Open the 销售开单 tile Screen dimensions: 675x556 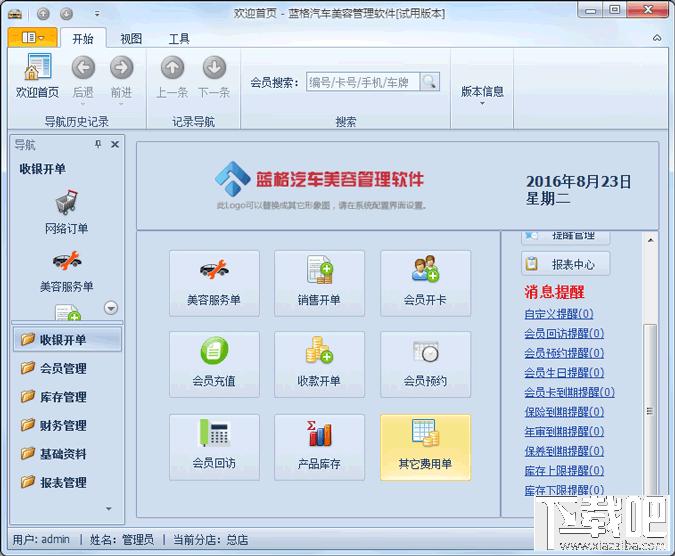click(x=319, y=284)
